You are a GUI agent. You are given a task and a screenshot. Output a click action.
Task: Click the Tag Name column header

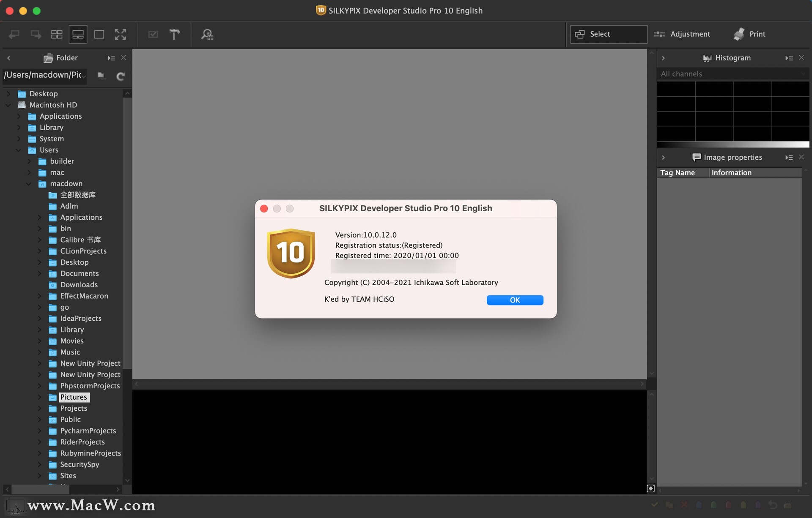(x=683, y=173)
